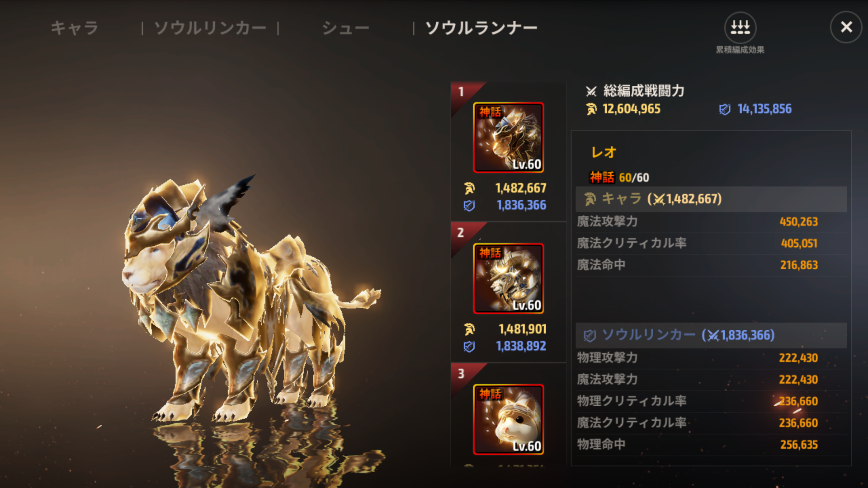Viewport: 868px width, 488px height.
Task: Click shield icon beside 14,135,856
Action: click(x=725, y=109)
